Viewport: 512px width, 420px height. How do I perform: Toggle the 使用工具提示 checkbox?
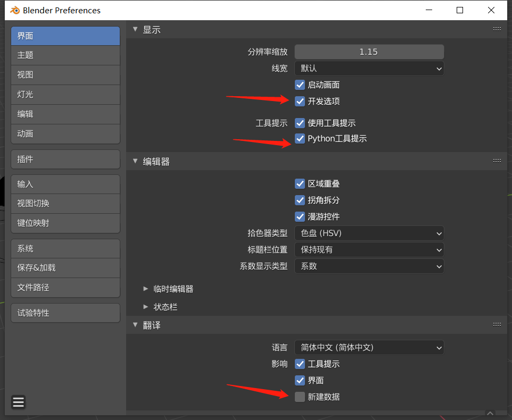[300, 123]
